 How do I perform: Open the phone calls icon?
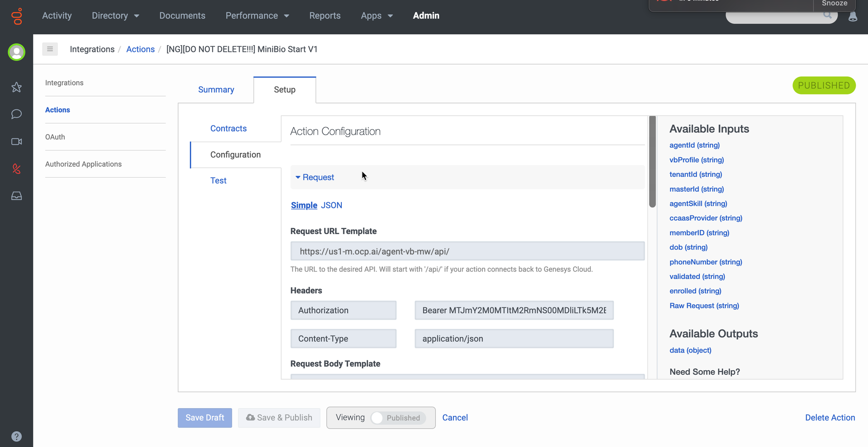pos(17,169)
